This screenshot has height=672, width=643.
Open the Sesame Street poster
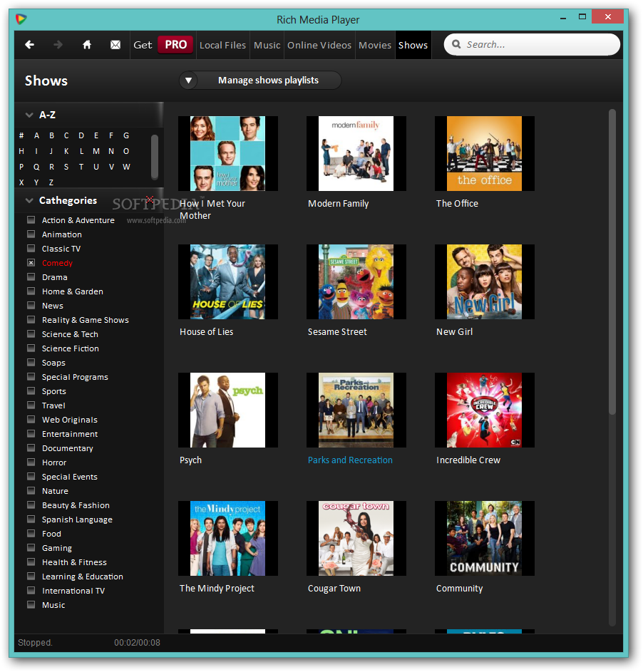(x=356, y=281)
